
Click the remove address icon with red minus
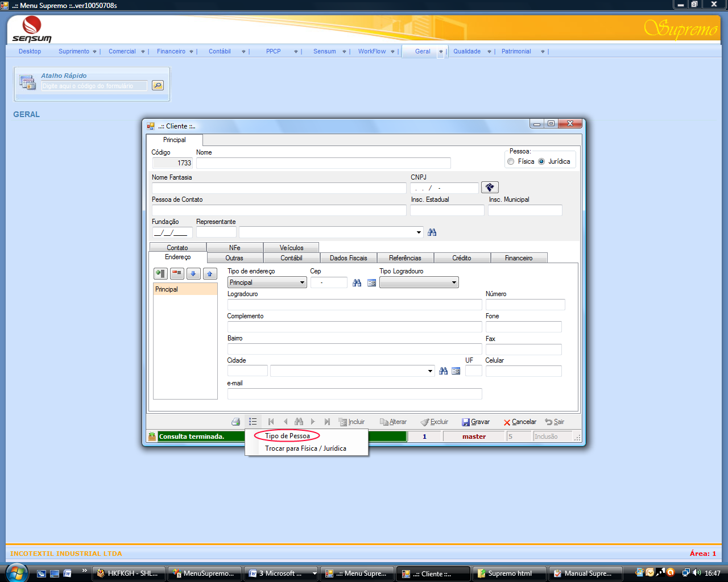tap(177, 273)
